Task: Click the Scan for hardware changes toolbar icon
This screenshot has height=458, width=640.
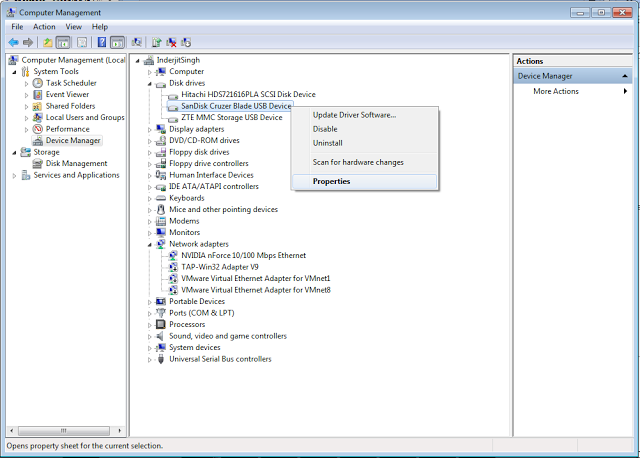Action: click(x=136, y=42)
